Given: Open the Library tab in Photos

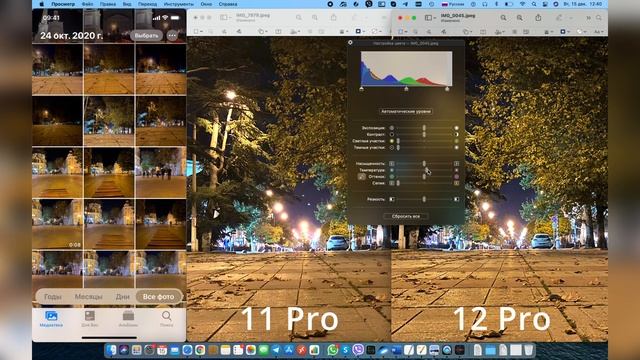Looking at the screenshot, I should [51, 319].
